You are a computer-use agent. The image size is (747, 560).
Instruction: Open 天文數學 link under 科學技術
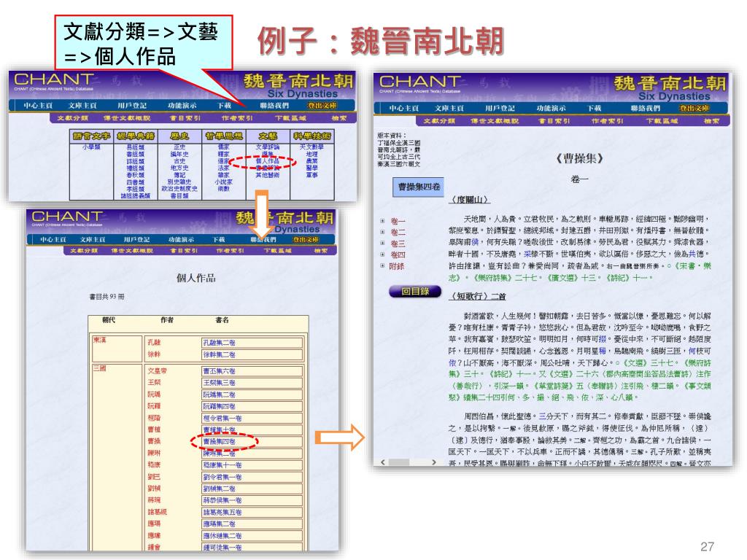tap(311, 147)
